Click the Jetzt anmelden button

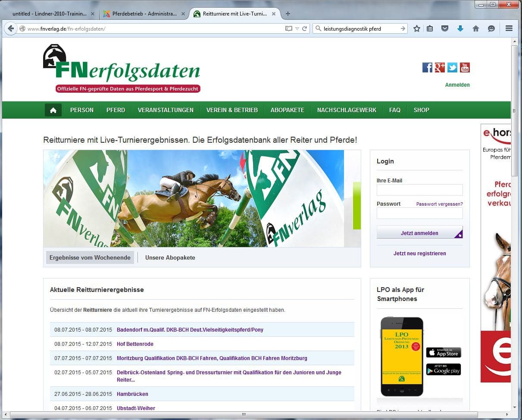tap(419, 233)
